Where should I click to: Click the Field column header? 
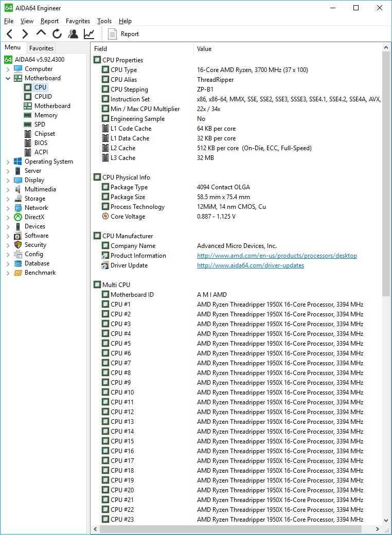[x=142, y=49]
